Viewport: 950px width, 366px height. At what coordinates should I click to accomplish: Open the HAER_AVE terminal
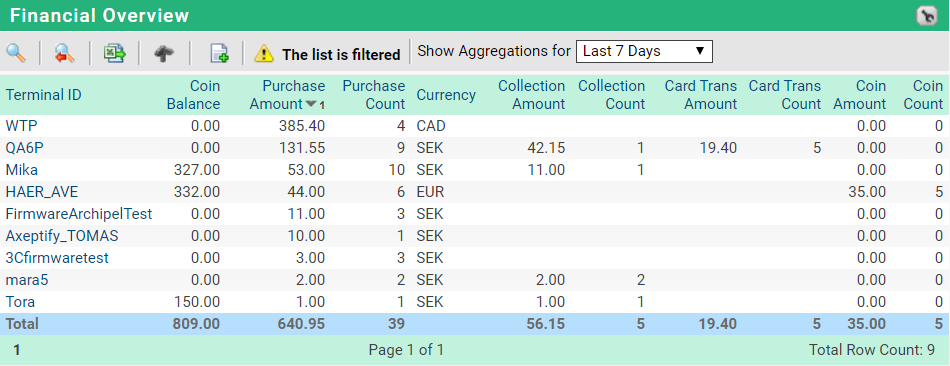pos(42,192)
